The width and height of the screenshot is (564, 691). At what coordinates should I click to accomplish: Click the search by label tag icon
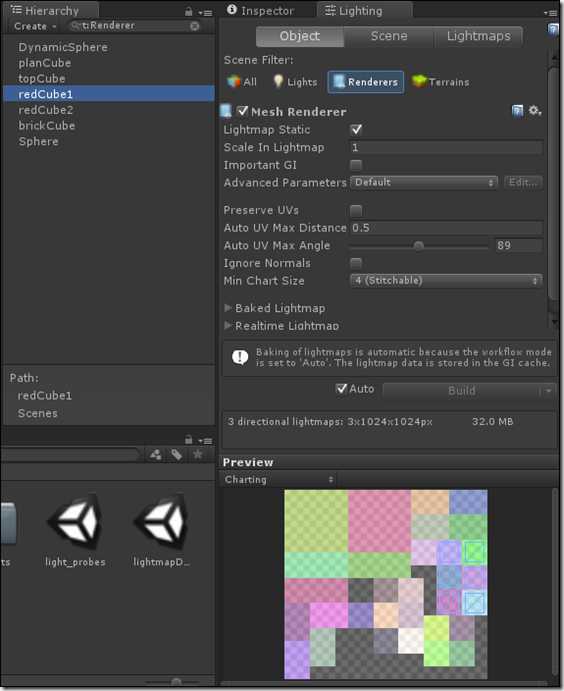coord(177,454)
